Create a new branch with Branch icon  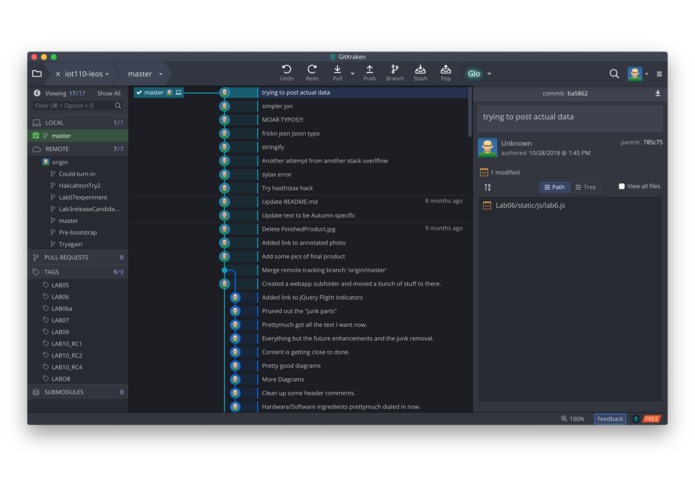tap(394, 73)
